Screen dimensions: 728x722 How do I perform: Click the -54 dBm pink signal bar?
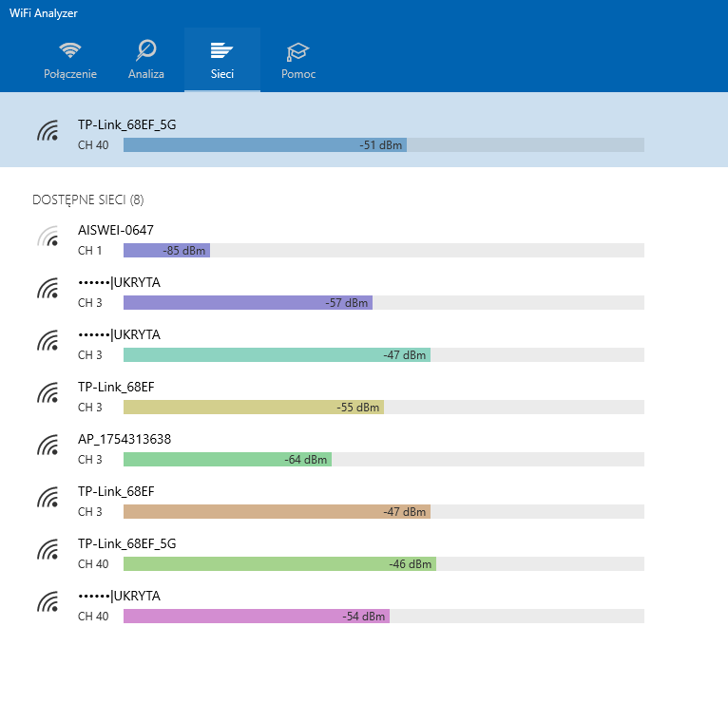[x=257, y=617]
